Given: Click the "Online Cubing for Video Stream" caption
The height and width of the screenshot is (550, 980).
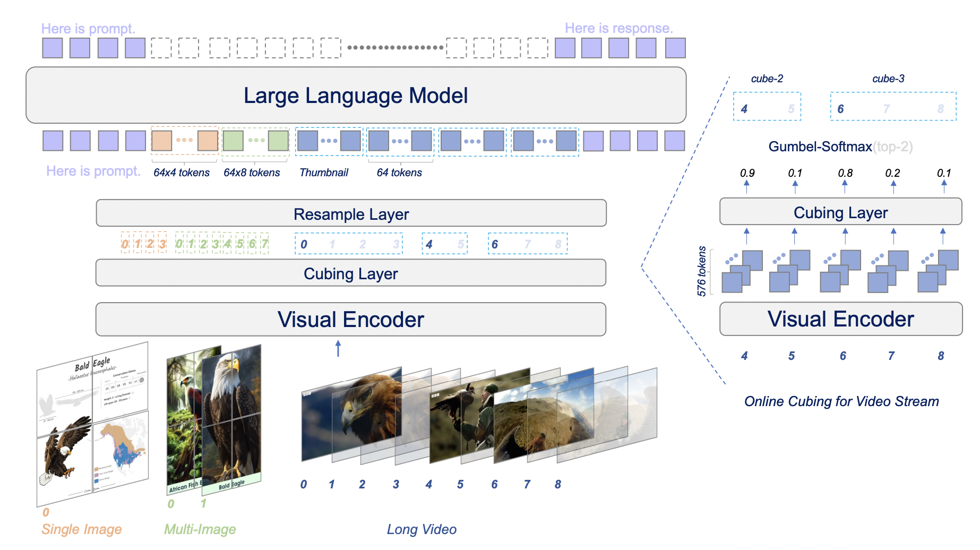Looking at the screenshot, I should pos(841,401).
